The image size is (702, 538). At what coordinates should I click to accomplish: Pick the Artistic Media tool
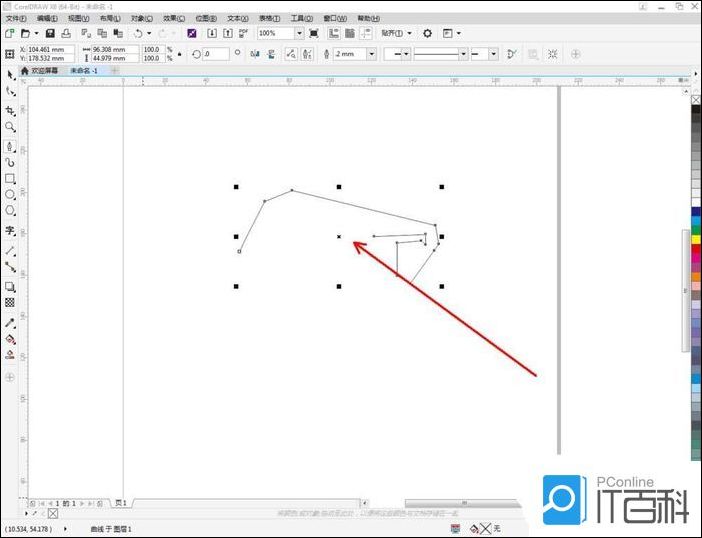pos(10,162)
